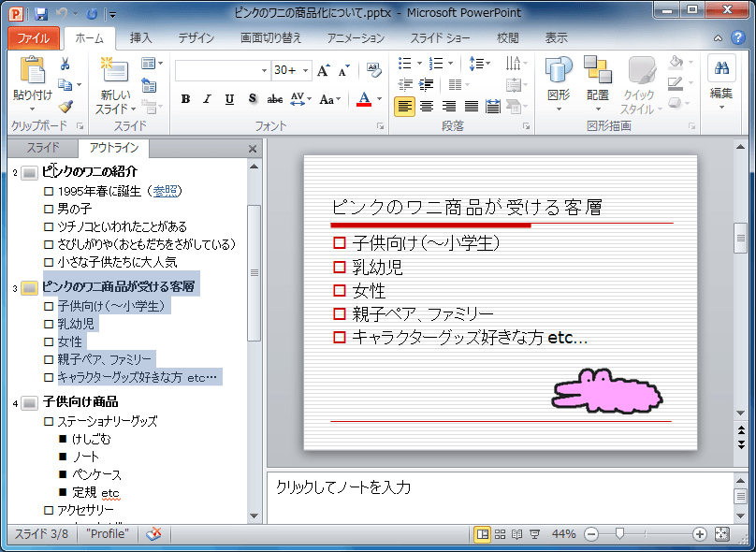Click the Paste (貼り付け) clipboard icon

(33, 71)
